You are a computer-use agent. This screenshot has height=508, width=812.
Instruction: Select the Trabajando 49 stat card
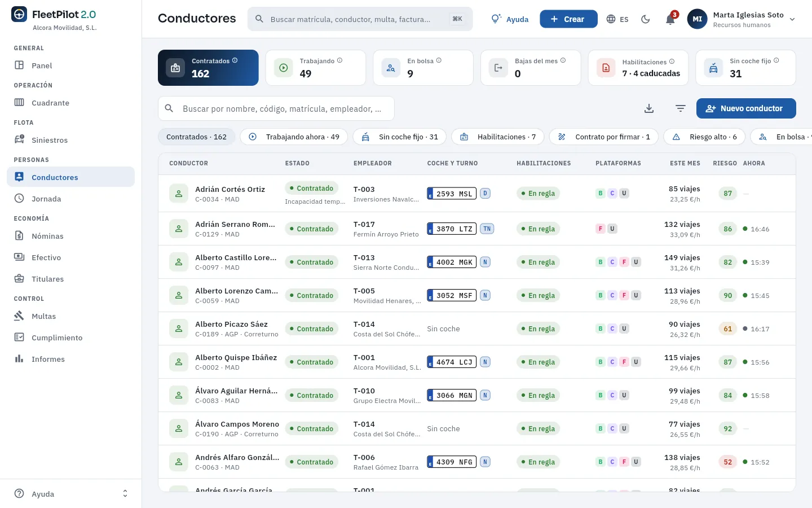316,68
